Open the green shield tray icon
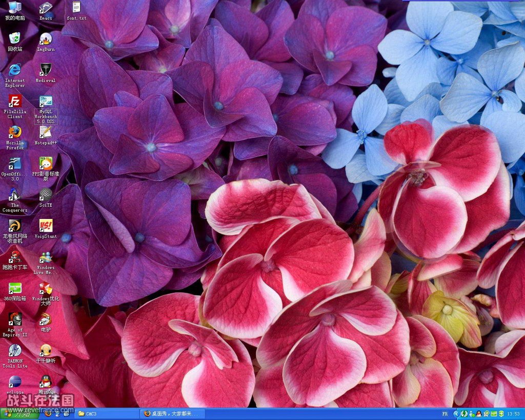Viewport: 525px width, 420px height. [x=501, y=414]
